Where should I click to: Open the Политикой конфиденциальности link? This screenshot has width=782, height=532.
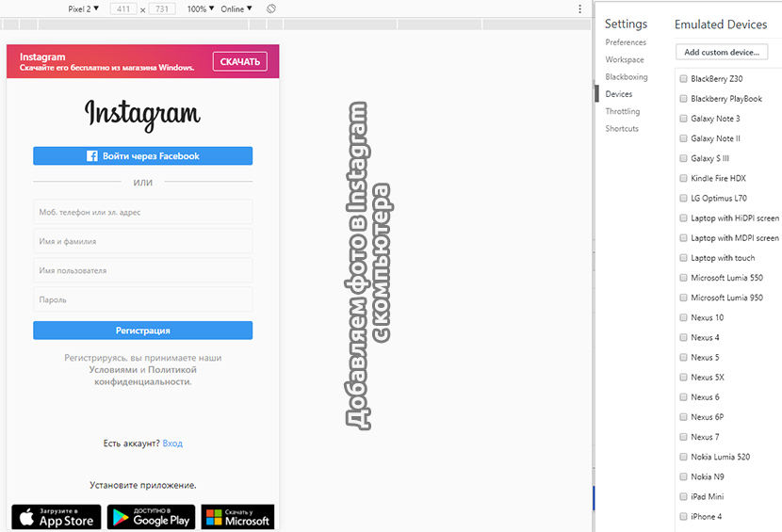coord(145,376)
